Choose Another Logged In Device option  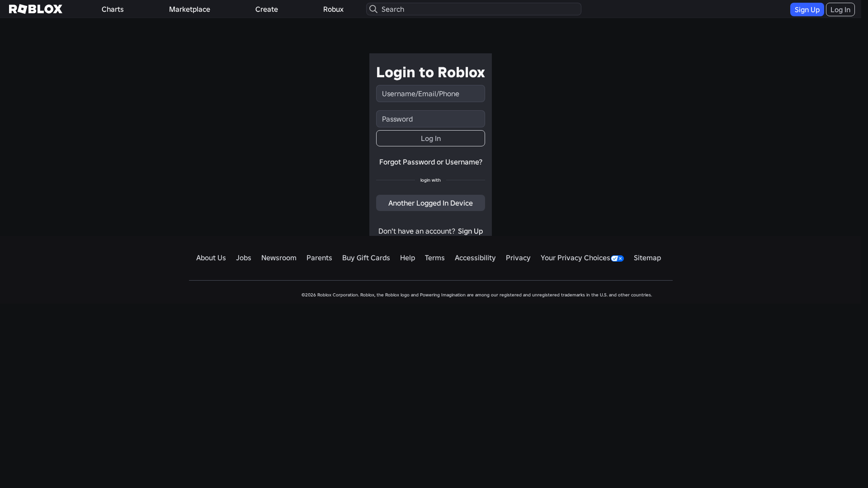point(430,203)
